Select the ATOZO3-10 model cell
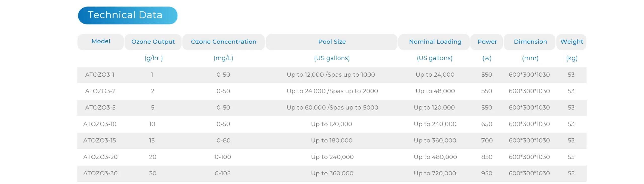The image size is (644, 184). point(100,124)
